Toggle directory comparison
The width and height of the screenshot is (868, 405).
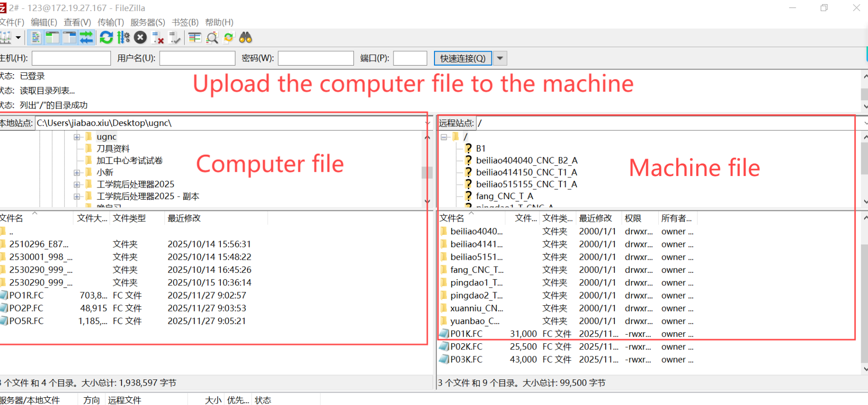(x=212, y=38)
